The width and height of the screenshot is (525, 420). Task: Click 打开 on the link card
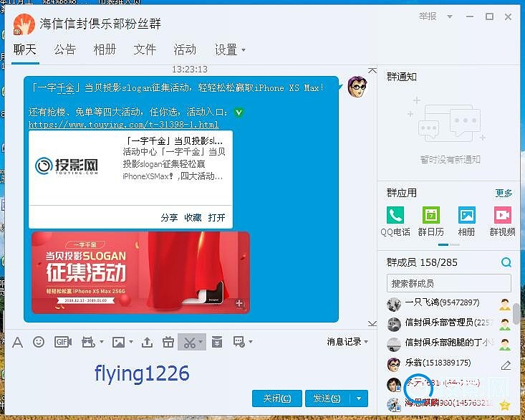[x=216, y=218]
